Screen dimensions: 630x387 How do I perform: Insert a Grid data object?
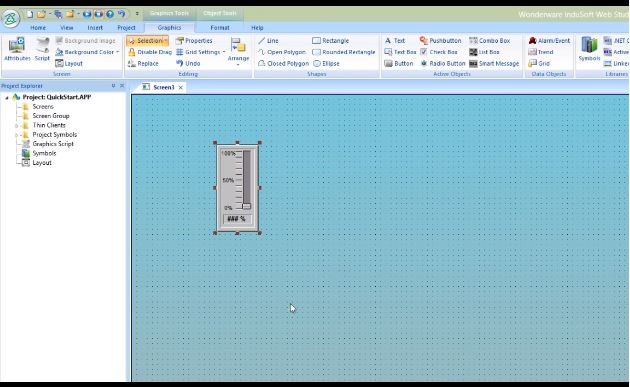tap(539, 63)
